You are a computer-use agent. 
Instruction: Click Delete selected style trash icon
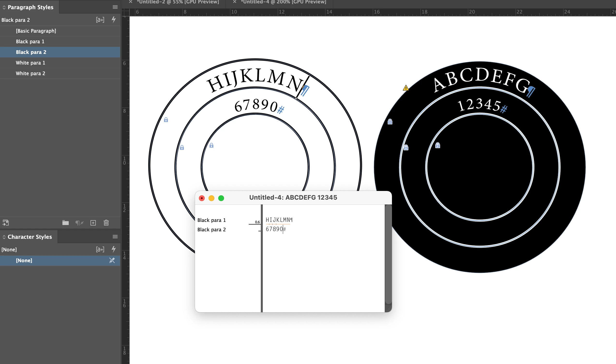pyautogui.click(x=106, y=223)
